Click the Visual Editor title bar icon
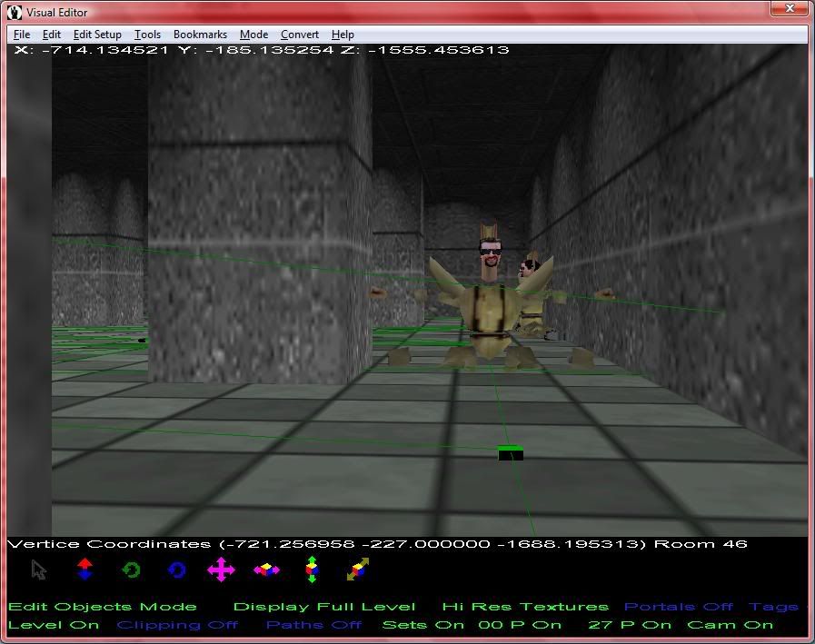Viewport: 815px width, 644px height. (15, 12)
